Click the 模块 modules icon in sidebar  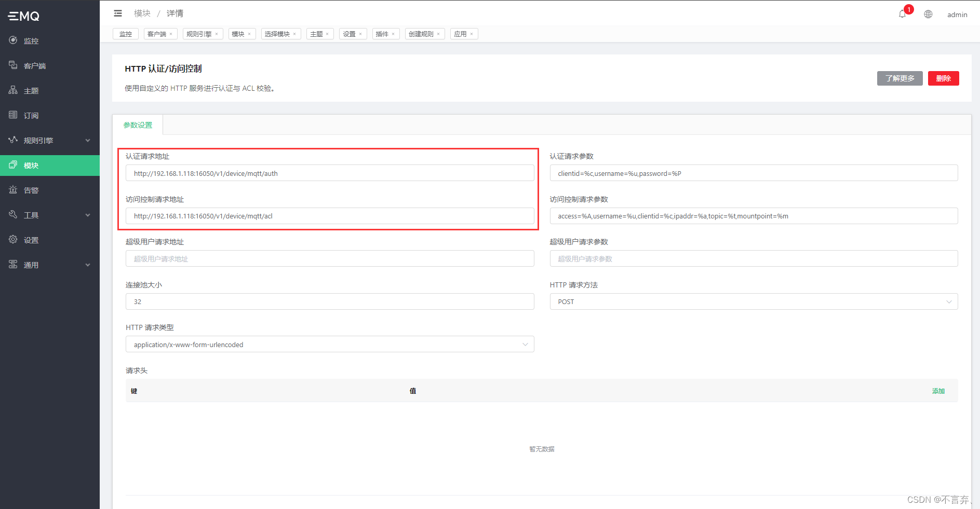tap(13, 164)
